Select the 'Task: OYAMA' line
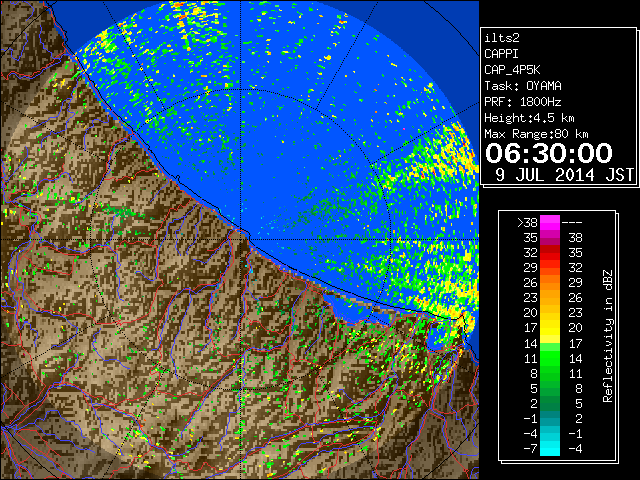The height and width of the screenshot is (480, 640). coord(523,86)
